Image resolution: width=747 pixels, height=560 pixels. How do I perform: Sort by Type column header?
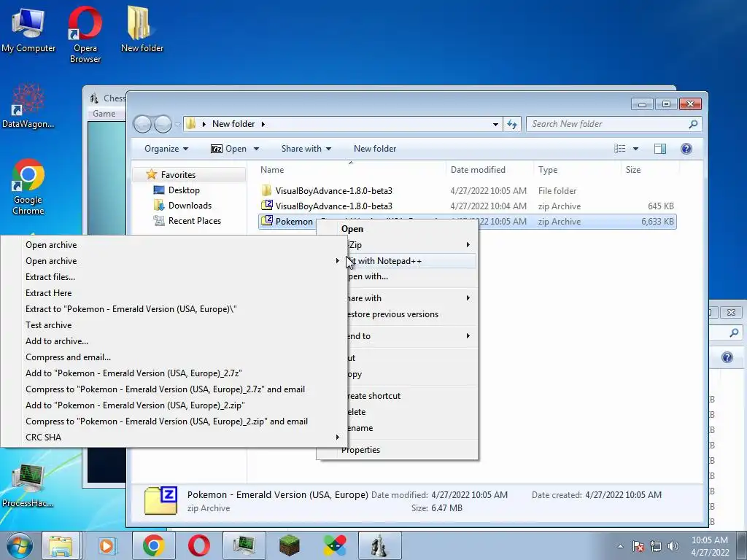548,169
